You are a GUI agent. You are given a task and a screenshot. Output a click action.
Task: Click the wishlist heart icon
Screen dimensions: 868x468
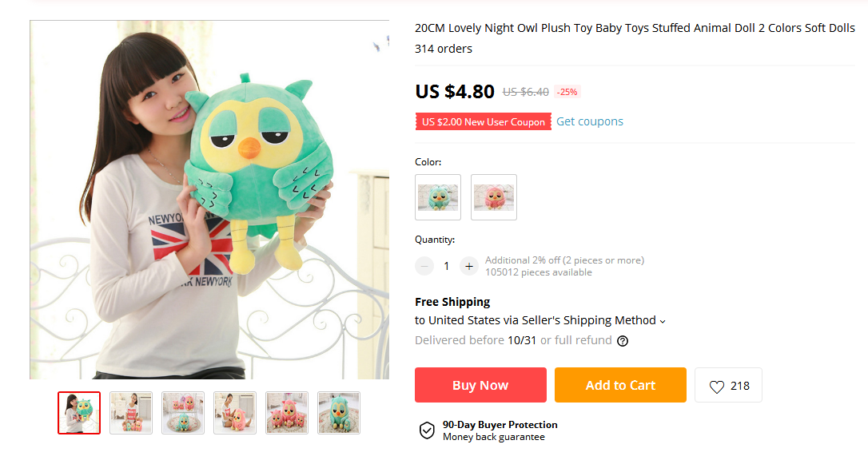point(716,387)
